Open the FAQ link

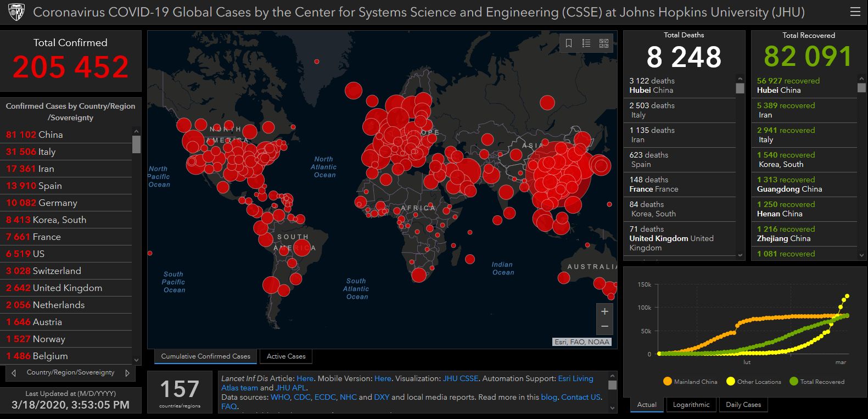tap(228, 406)
